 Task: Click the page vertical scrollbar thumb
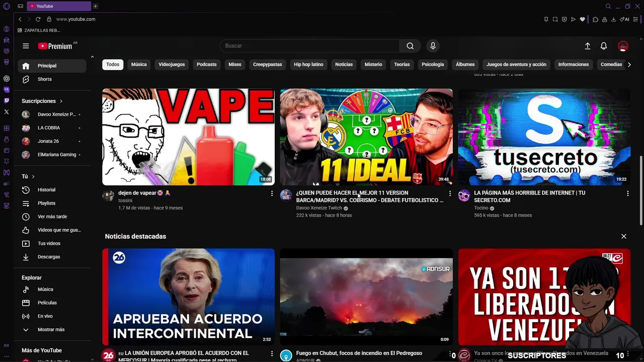641,190
